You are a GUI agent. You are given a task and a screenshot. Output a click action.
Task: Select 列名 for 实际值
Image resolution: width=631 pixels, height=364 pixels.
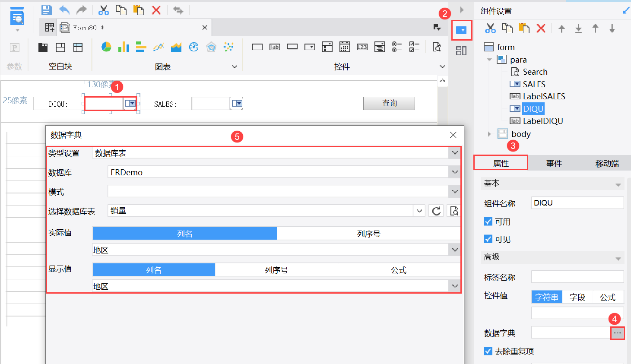184,234
